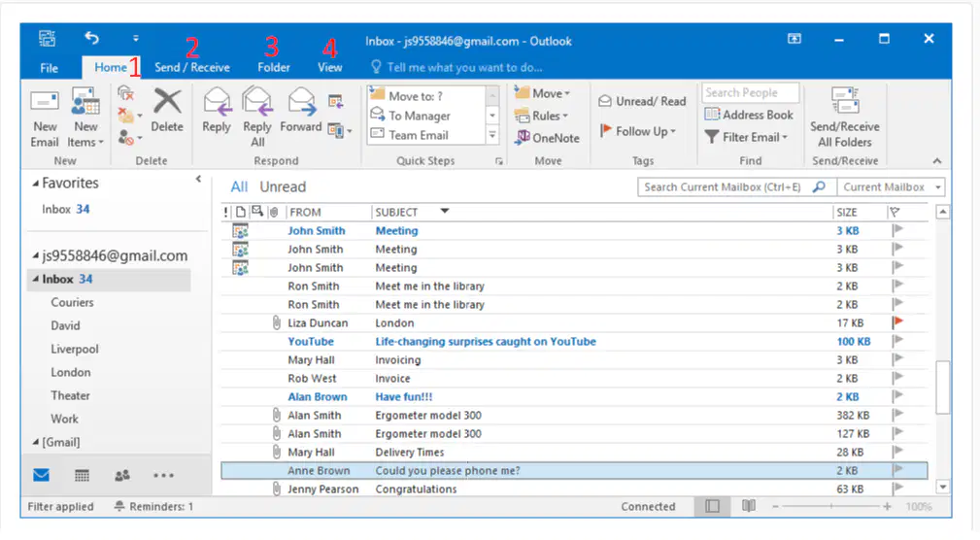Click the Tell me what you want box
The height and width of the screenshot is (540, 980).
click(x=456, y=68)
